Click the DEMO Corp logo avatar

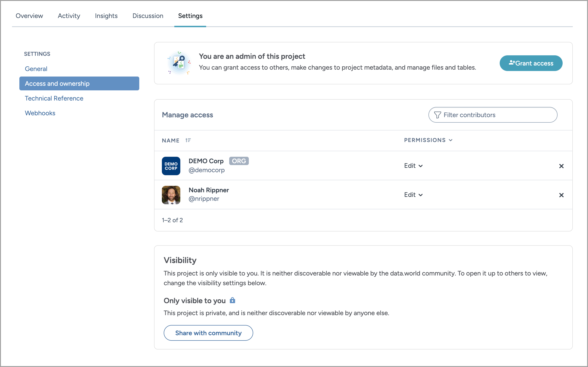[x=171, y=166]
